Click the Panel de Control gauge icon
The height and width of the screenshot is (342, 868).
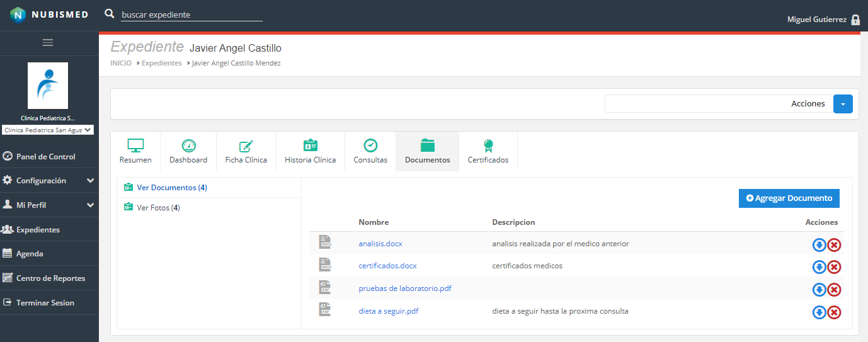point(8,156)
